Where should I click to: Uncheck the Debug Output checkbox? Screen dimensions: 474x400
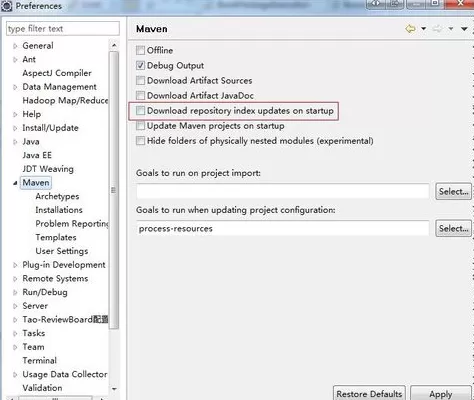(x=140, y=65)
